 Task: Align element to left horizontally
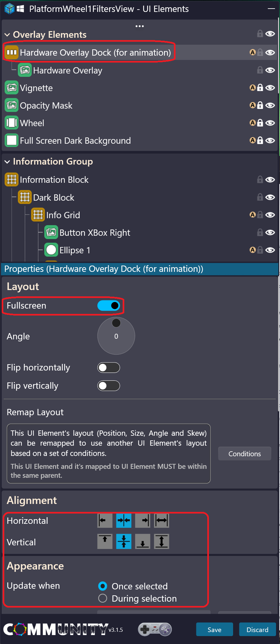tap(105, 520)
